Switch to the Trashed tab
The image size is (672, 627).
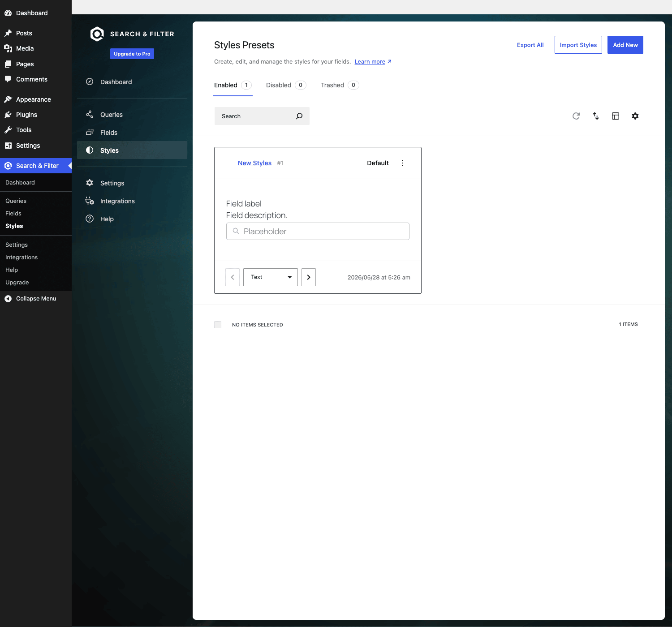click(340, 85)
